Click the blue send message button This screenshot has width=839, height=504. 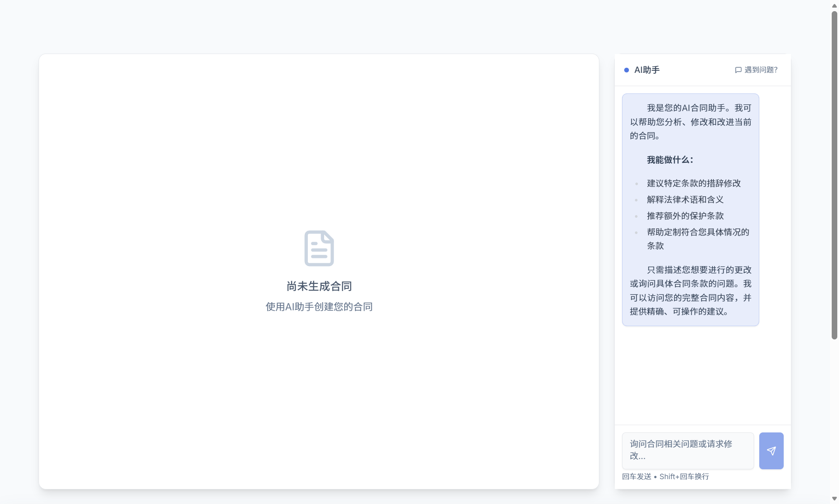771,450
